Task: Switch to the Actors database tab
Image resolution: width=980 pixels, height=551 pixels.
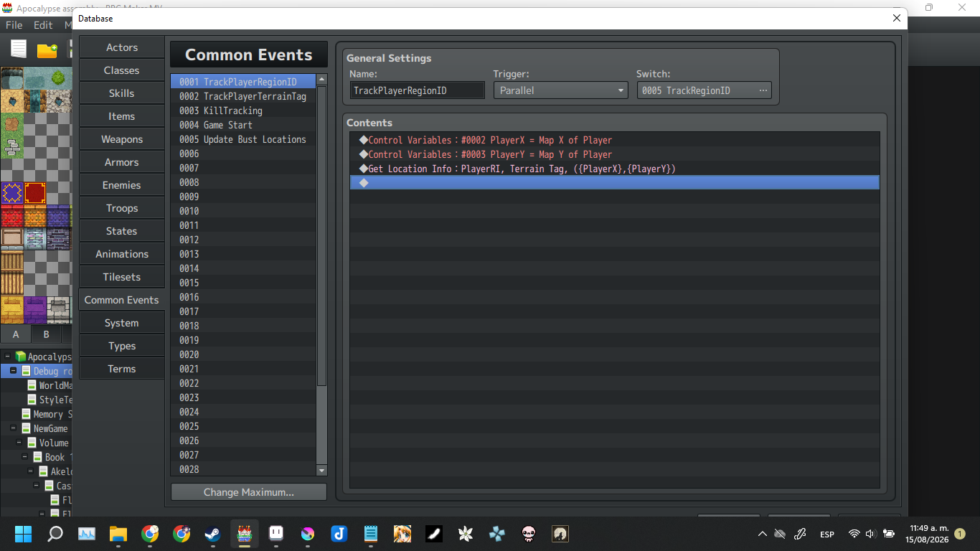Action: pos(122,47)
